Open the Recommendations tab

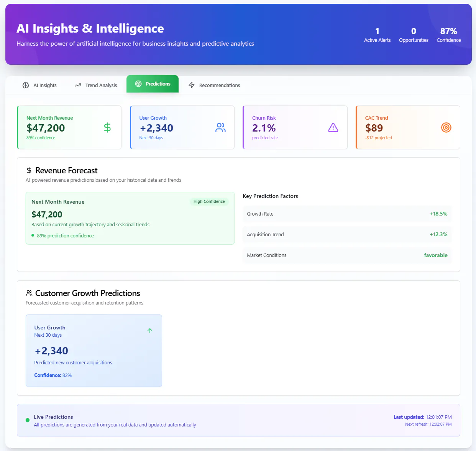214,85
